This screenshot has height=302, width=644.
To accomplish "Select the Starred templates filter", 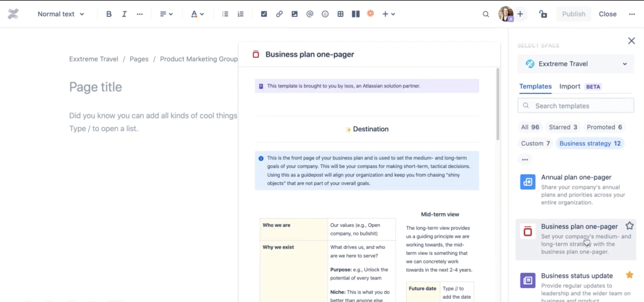I will 563,127.
